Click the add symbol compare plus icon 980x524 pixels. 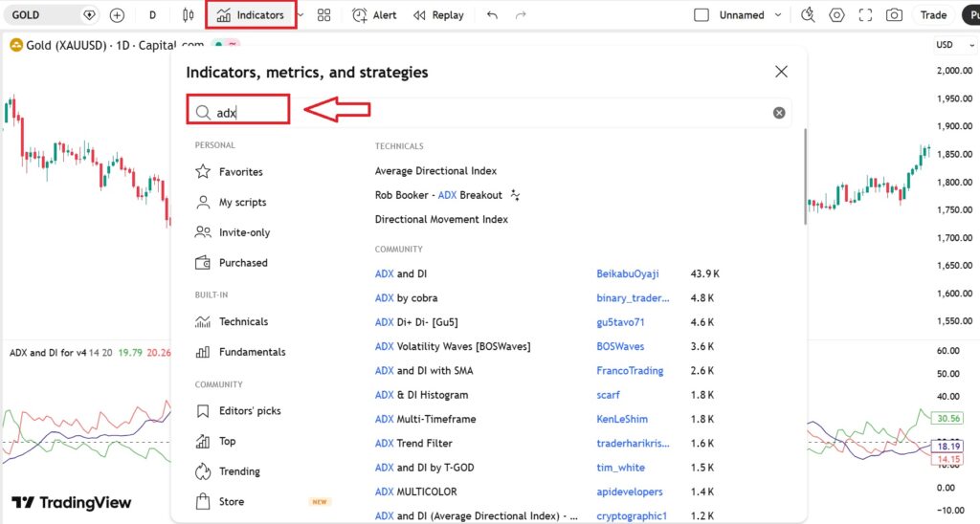coord(117,15)
